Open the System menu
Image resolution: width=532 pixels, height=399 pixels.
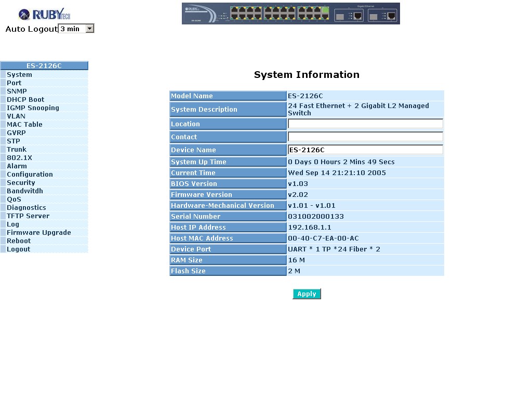coord(19,75)
